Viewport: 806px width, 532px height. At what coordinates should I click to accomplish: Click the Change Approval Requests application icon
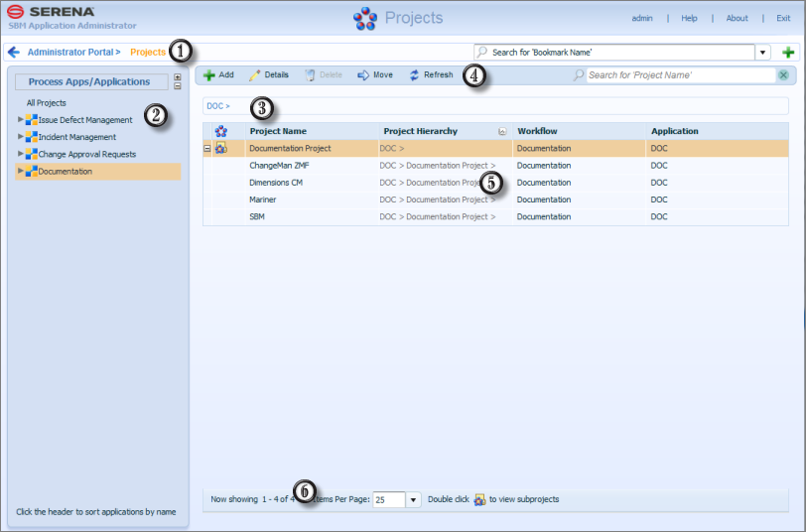pyautogui.click(x=32, y=154)
